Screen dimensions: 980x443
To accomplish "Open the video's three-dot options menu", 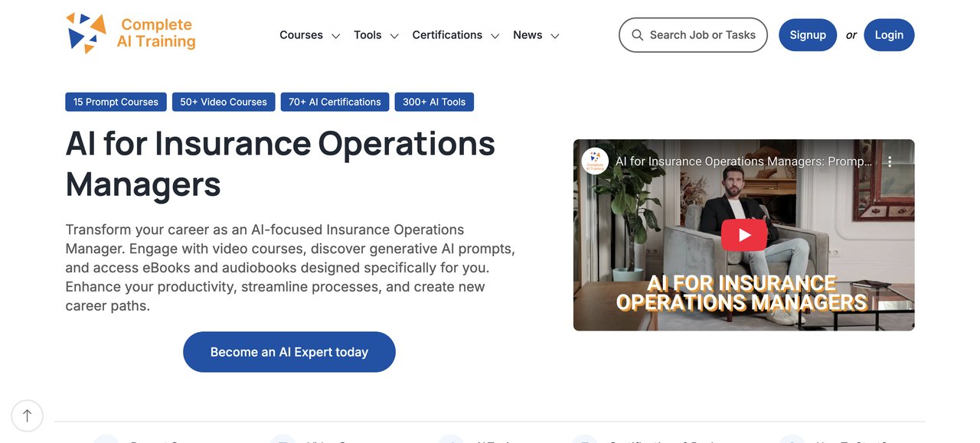I will coord(890,161).
